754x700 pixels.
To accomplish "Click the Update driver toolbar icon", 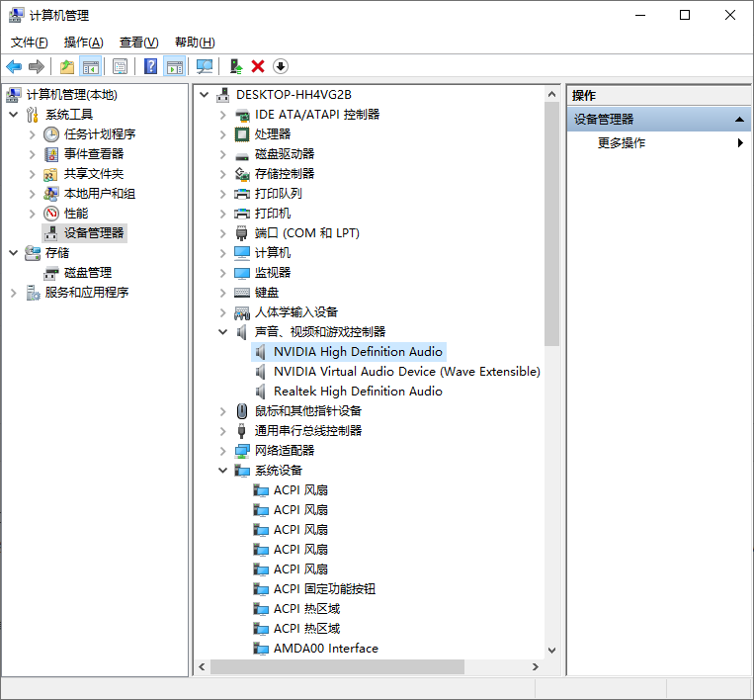I will tap(235, 66).
